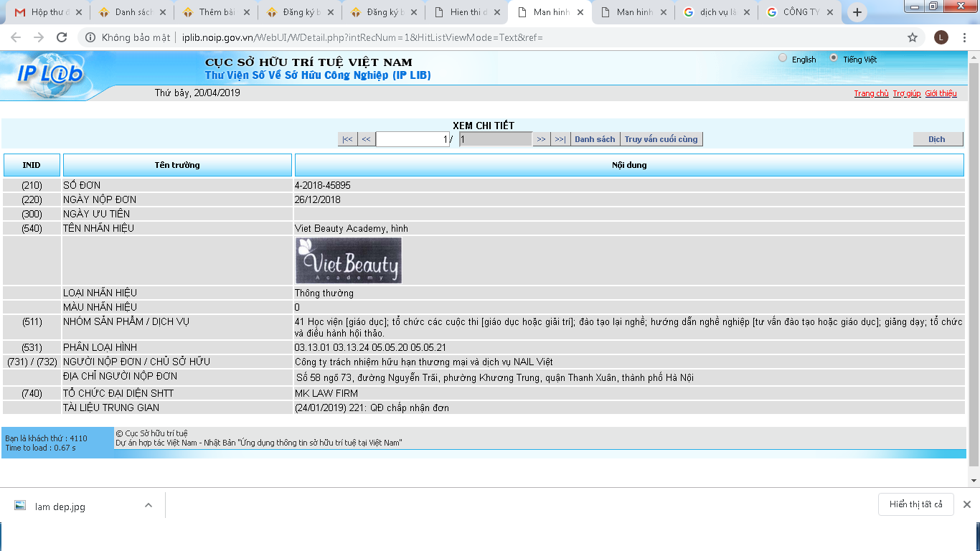Open the Giới thiệu link
This screenshot has width=980, height=551.
coord(941,93)
